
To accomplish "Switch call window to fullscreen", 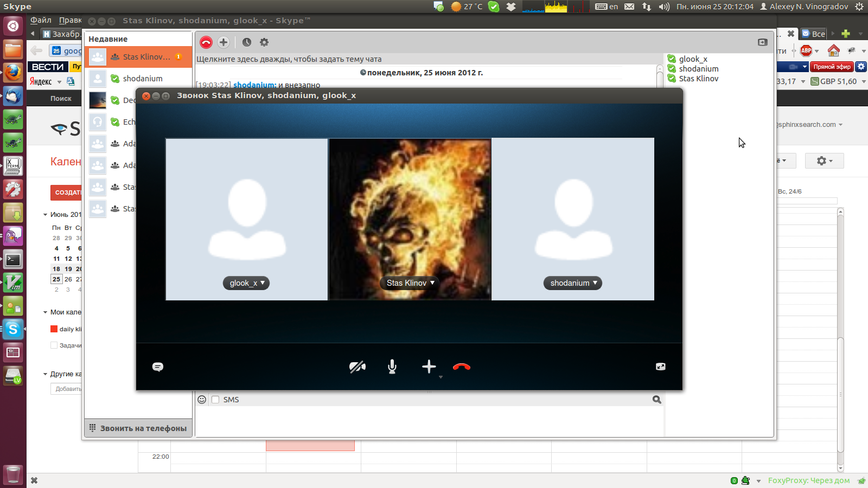I will tap(660, 367).
